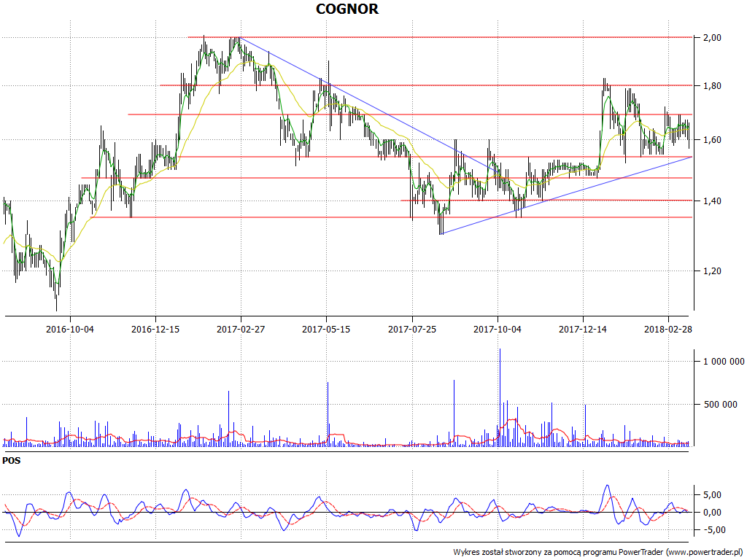Click the 5,00 oscillator axis label
The width and height of the screenshot is (747, 560).
point(712,495)
